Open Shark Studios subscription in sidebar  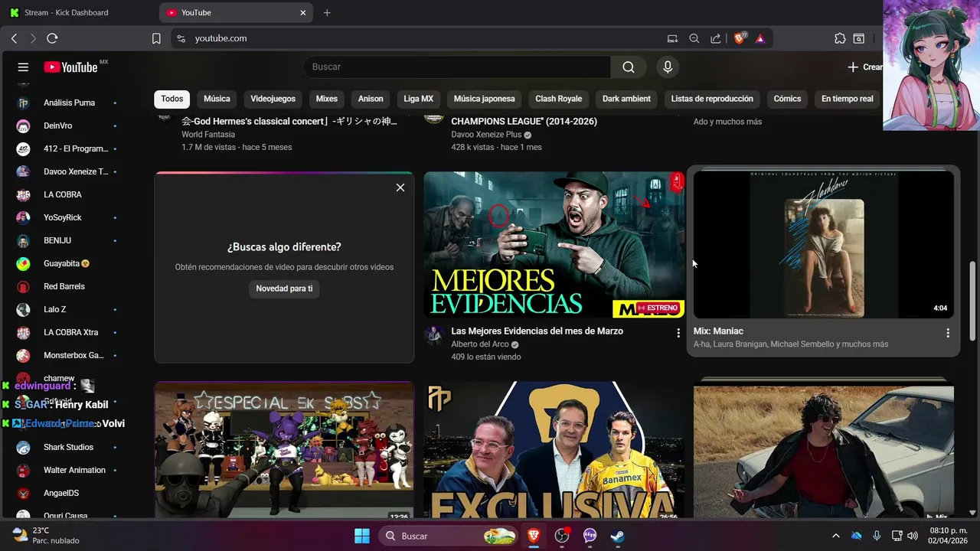(x=67, y=447)
